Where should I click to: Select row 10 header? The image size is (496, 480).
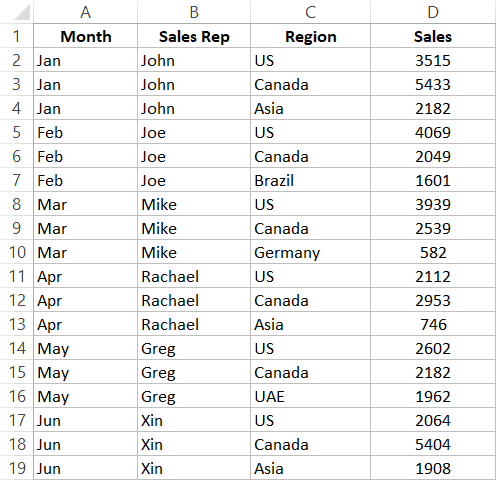(17, 252)
